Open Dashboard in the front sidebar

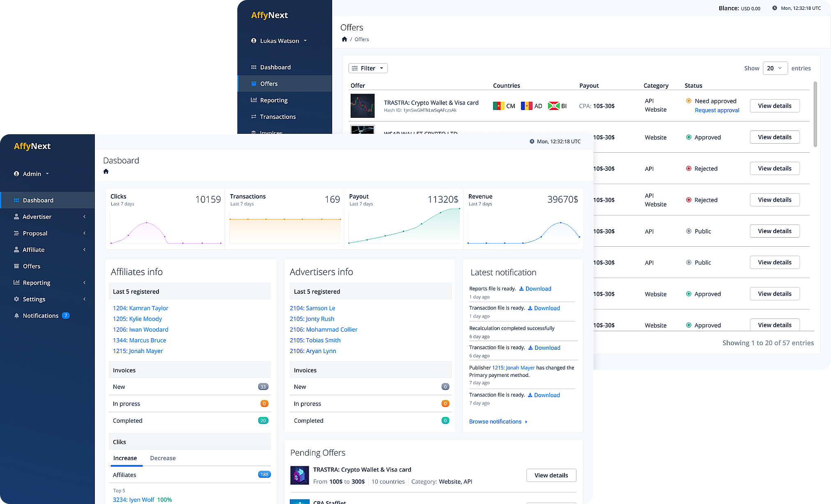pos(48,200)
